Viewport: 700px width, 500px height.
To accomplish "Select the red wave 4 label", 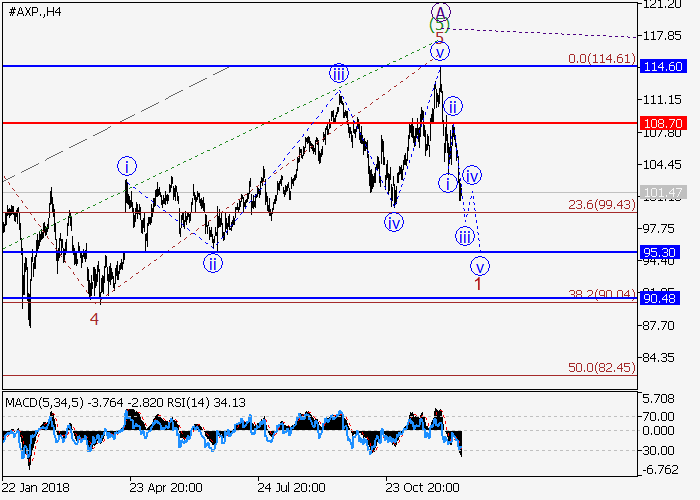I will 94,319.
